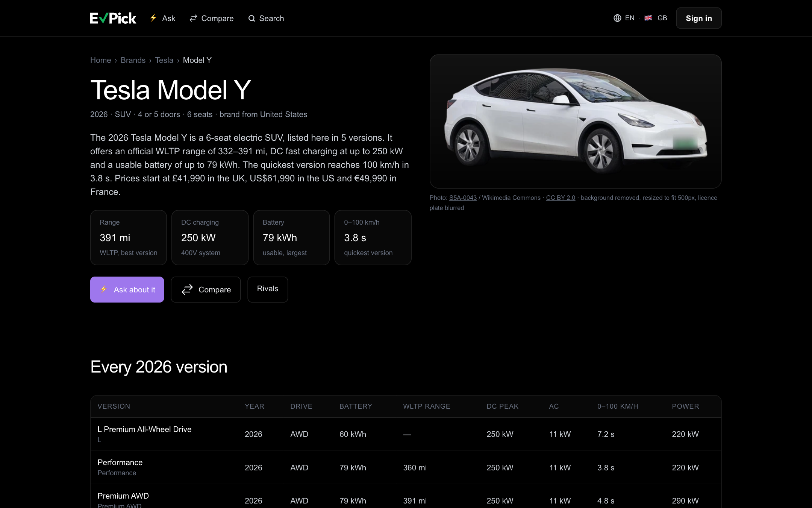Screen dimensions: 812x508
Task: Click the DC charging 250 kW card
Action: (210, 237)
